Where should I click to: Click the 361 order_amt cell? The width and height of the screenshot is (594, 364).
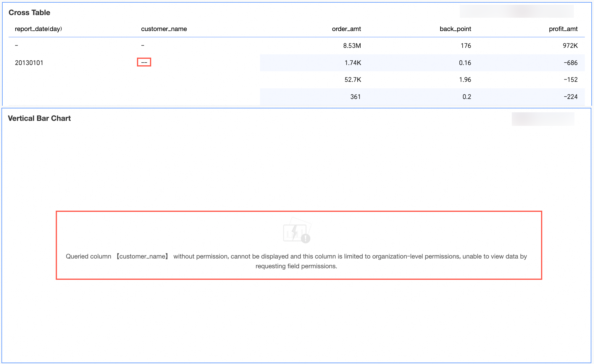355,97
